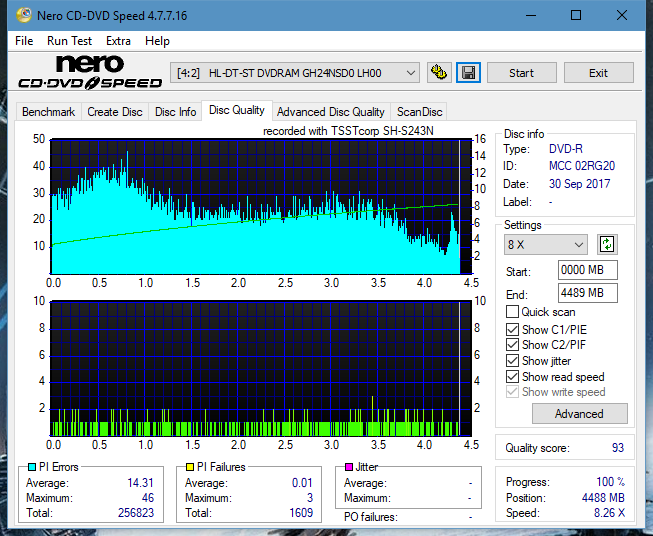This screenshot has width=653, height=536.
Task: Click the PI Errors graph area
Action: (261, 207)
